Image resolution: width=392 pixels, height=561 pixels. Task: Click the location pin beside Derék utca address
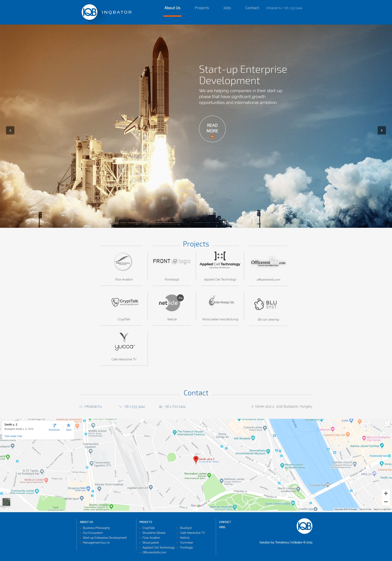click(x=252, y=407)
